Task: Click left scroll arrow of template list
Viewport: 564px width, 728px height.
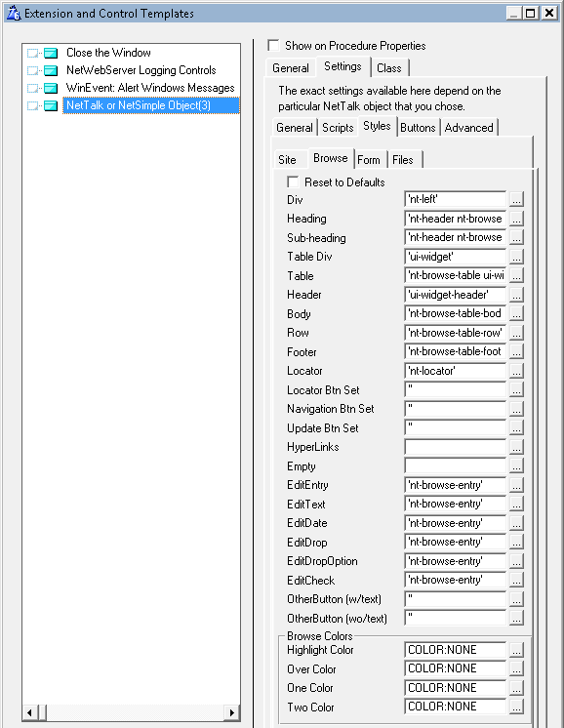Action: click(30, 712)
